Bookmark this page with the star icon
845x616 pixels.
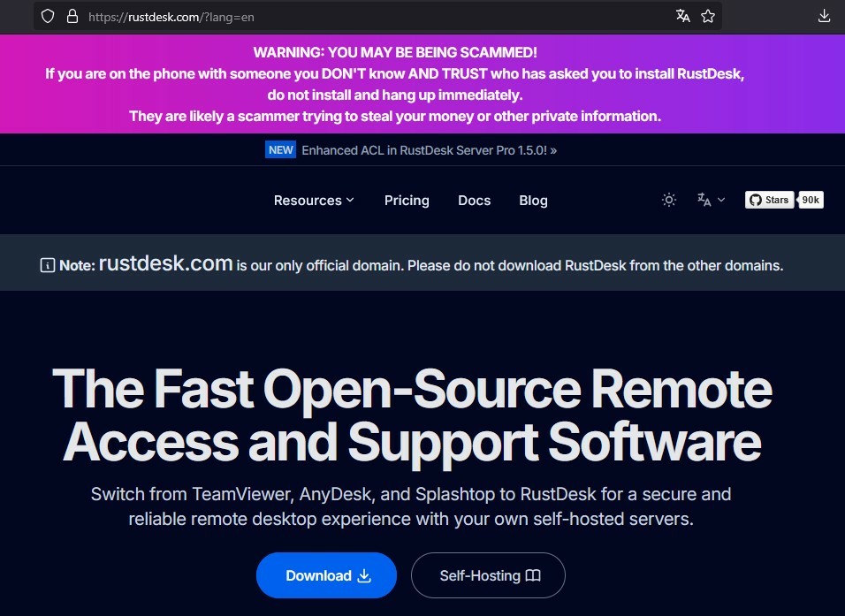708,16
